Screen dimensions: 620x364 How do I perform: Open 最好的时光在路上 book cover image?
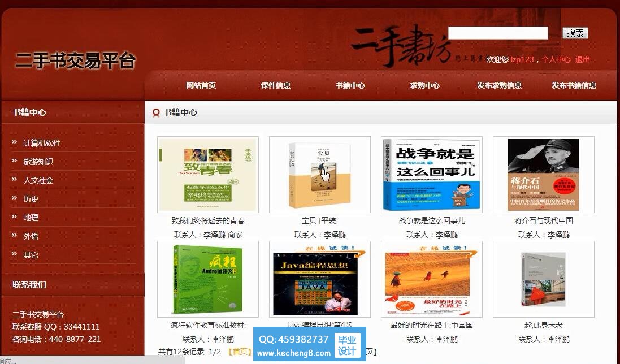432,279
